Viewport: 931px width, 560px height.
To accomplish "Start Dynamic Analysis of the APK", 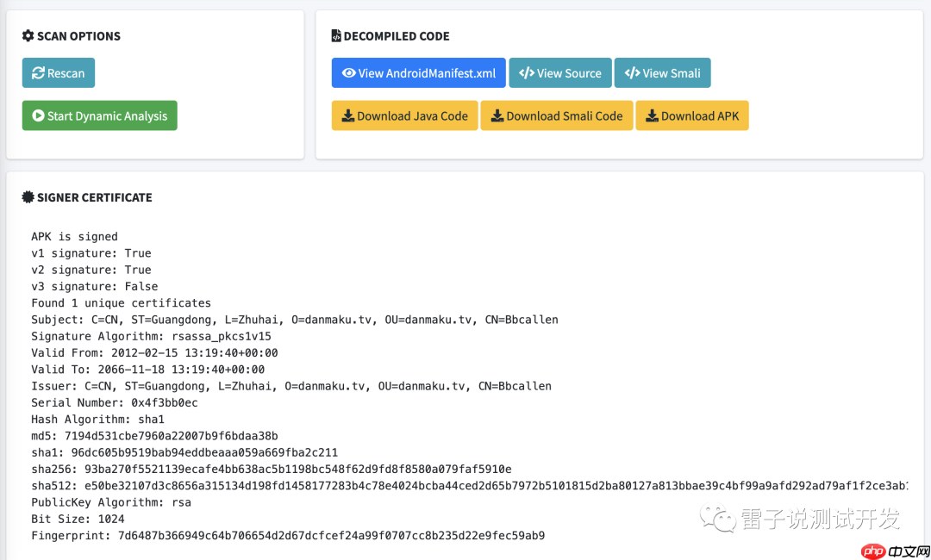I will click(100, 115).
